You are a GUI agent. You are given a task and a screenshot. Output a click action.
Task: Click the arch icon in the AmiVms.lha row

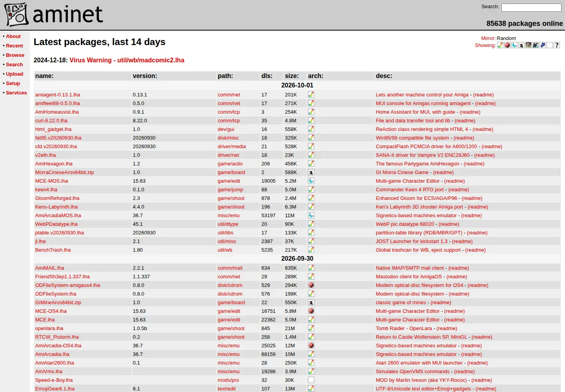[311, 372]
